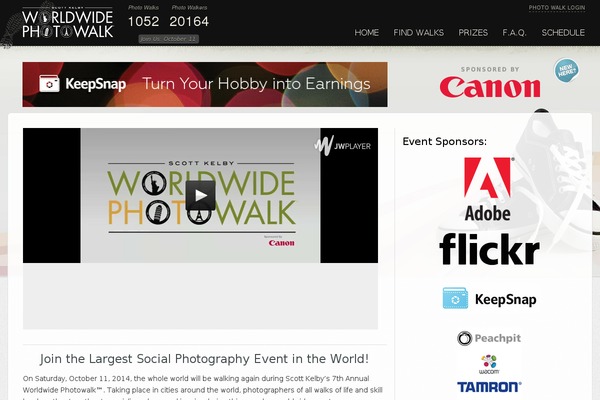Go to the Home page
600x400 pixels.
366,33
